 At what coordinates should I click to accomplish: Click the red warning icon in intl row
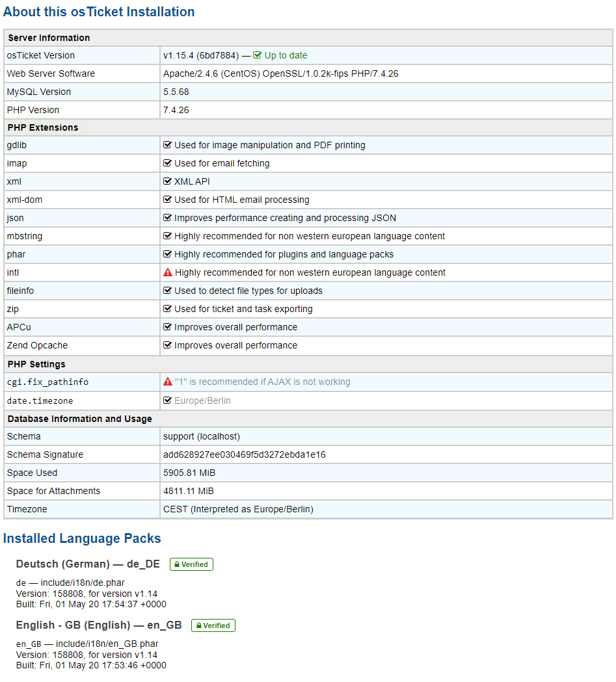click(167, 272)
